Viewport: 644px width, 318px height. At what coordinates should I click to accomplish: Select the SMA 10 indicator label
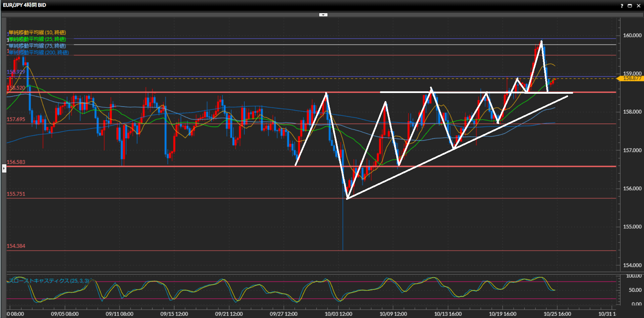37,33
